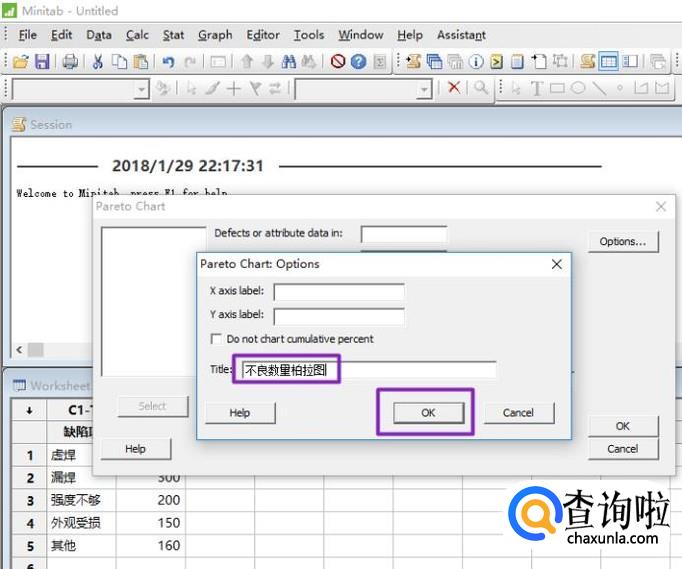682x569 pixels.
Task: Click the Title input field
Action: point(369,370)
